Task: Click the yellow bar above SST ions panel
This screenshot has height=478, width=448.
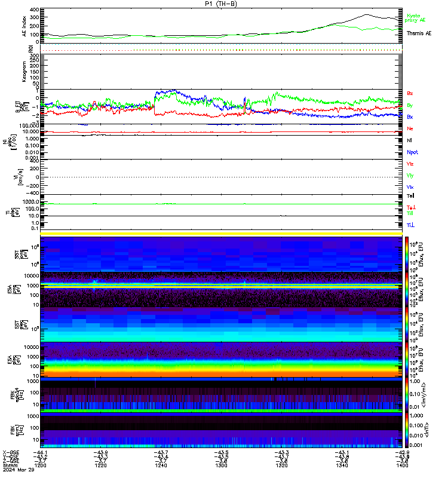Action: (x=221, y=234)
